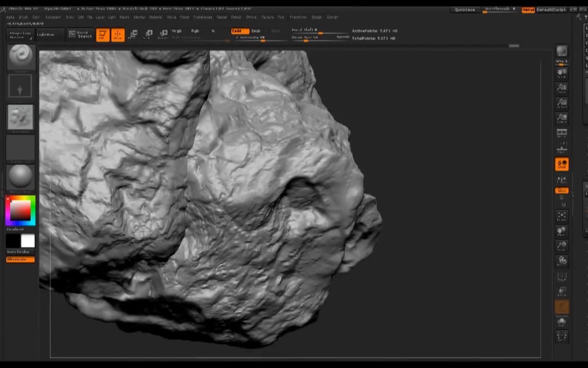Activate the Scale transform tool
Image resolution: width=588 pixels, height=368 pixels.
149,35
